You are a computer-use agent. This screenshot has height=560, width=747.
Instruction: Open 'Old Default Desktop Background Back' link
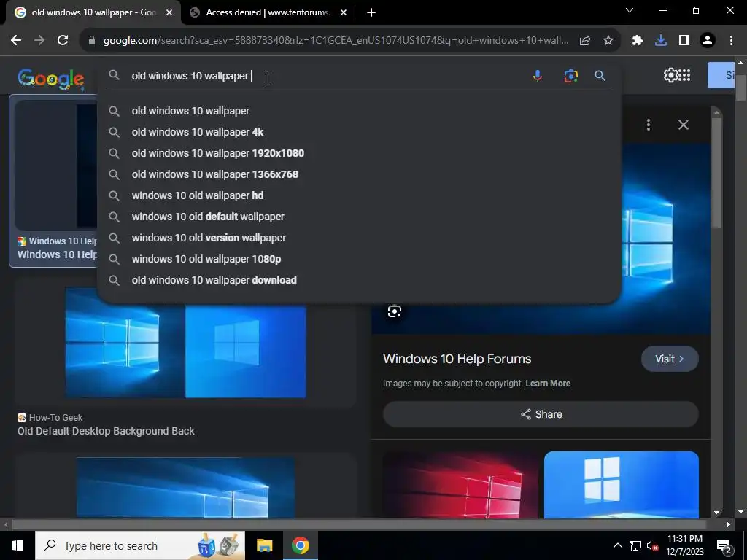pyautogui.click(x=106, y=432)
